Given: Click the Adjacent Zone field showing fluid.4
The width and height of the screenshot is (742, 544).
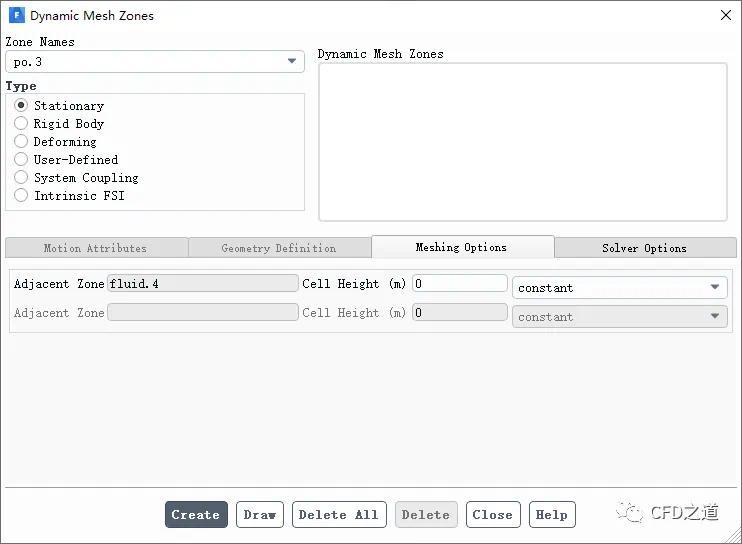Looking at the screenshot, I should 203,283.
